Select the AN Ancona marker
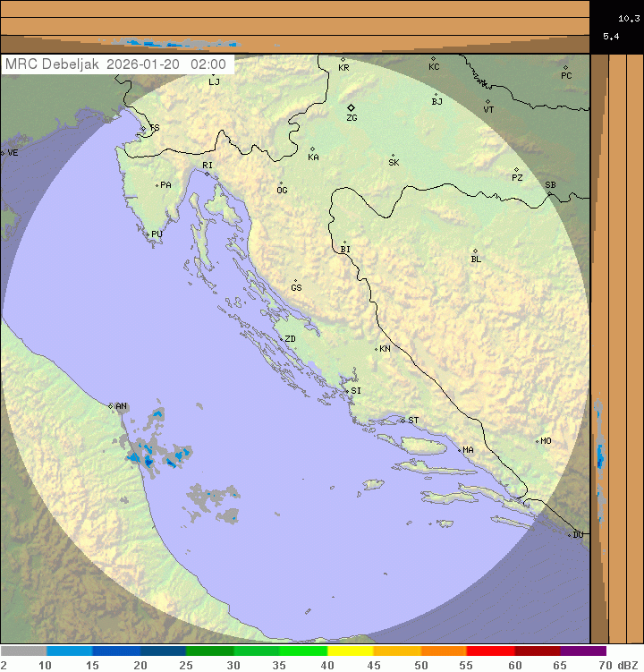The width and height of the screenshot is (644, 672). pyautogui.click(x=112, y=406)
